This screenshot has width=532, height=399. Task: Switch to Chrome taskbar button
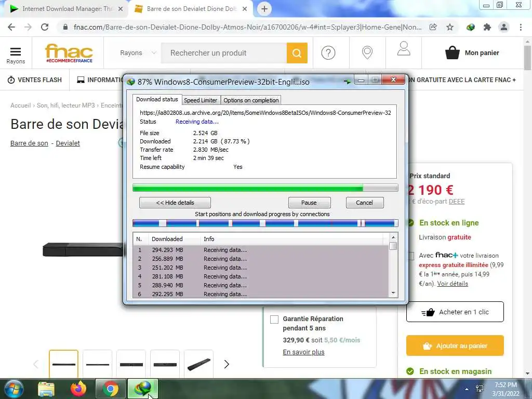coord(111,389)
